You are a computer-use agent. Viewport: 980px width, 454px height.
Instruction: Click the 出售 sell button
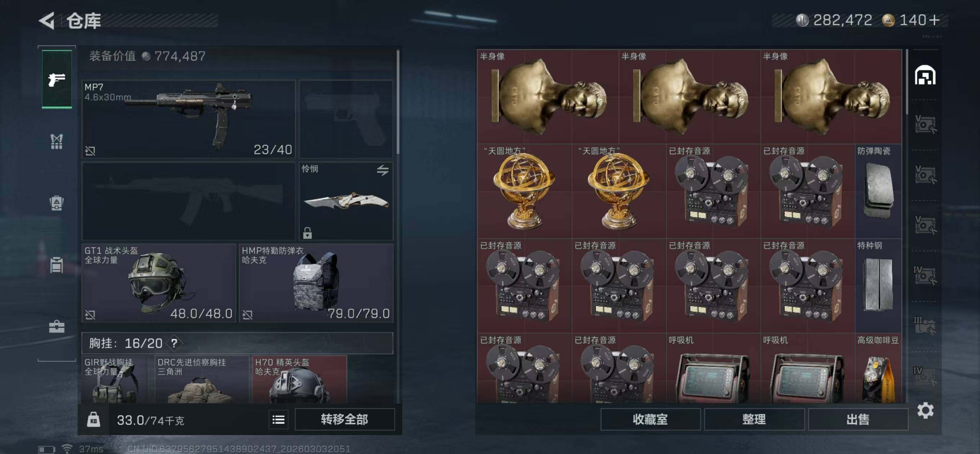(858, 419)
